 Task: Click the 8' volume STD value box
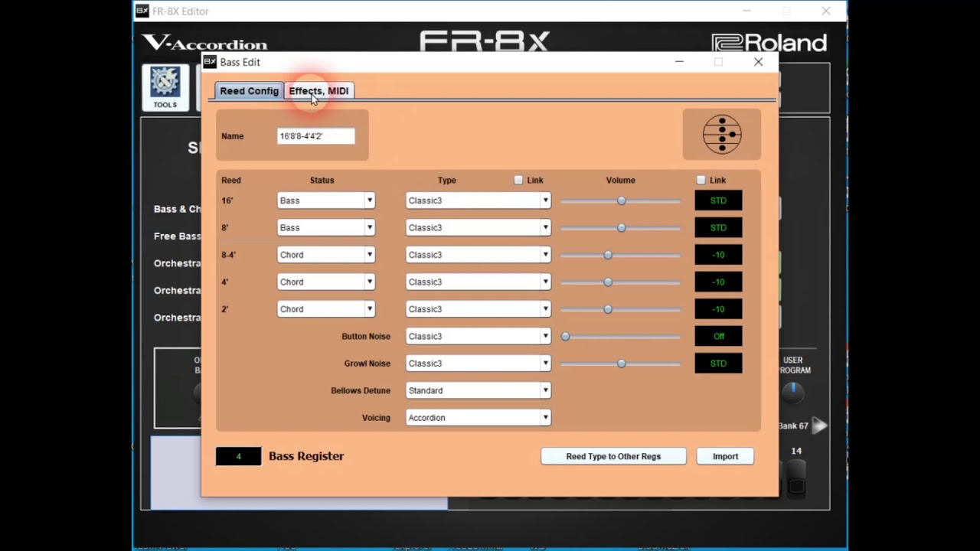pos(718,227)
